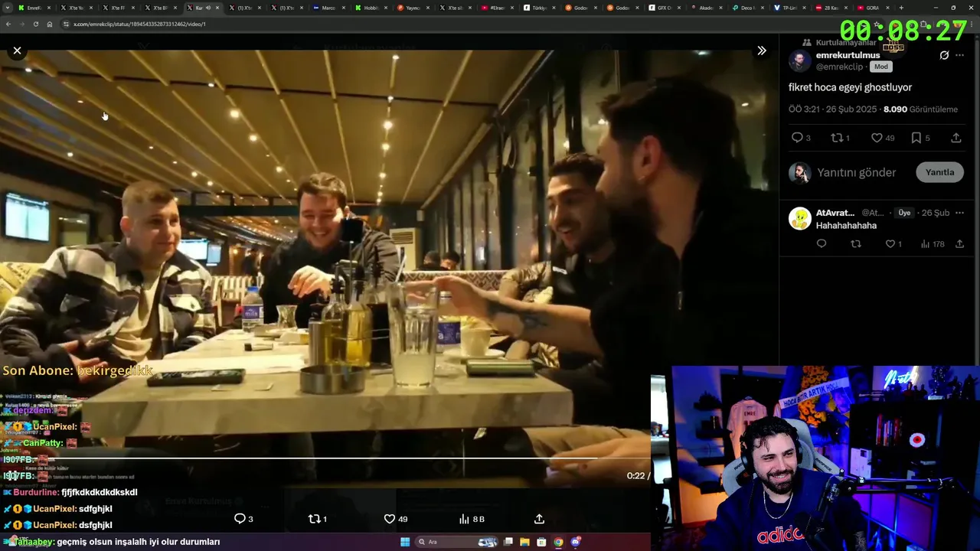Open the Windows Start menu
980x551 pixels.
tap(405, 542)
